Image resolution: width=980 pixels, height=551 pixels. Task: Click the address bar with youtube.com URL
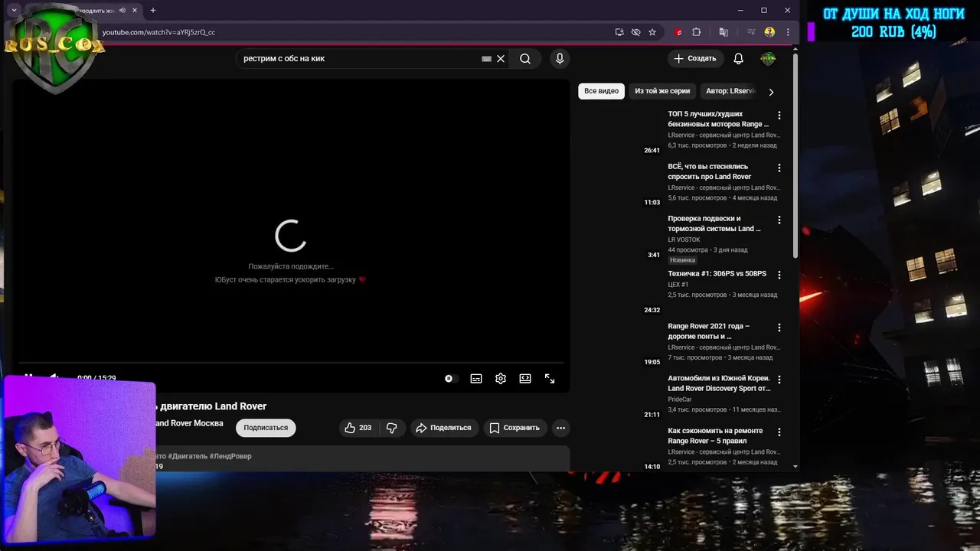pyautogui.click(x=352, y=32)
